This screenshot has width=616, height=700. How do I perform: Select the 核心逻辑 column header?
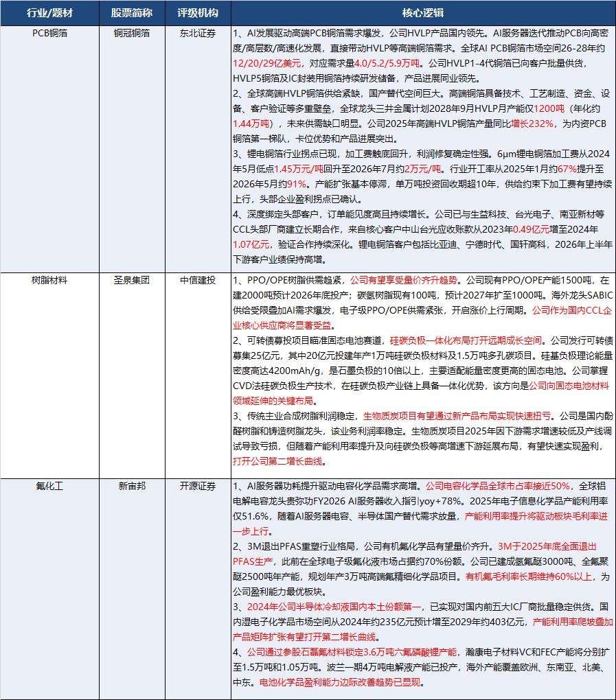click(423, 13)
